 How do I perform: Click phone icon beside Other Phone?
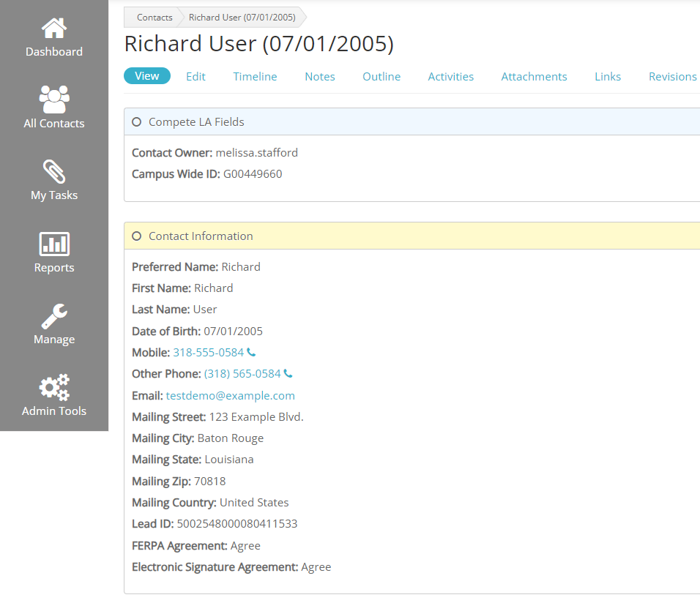[x=288, y=374]
